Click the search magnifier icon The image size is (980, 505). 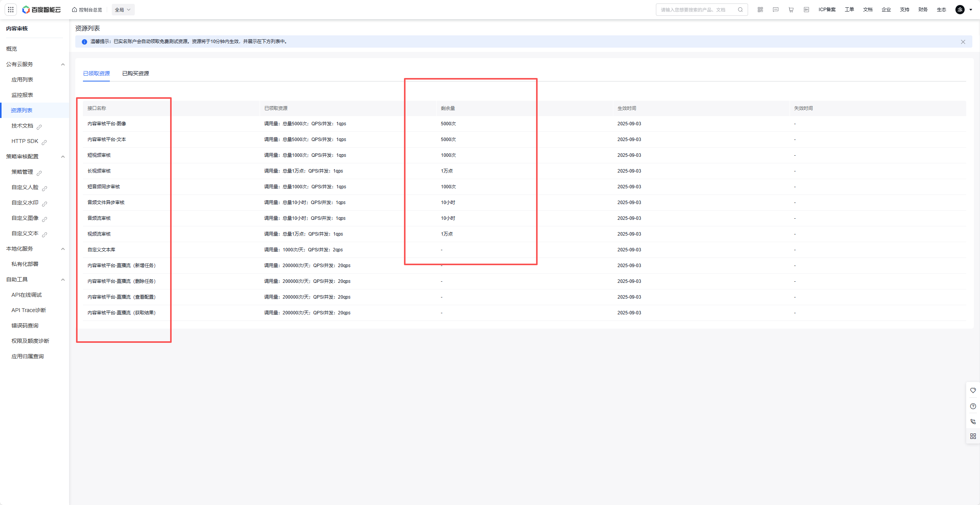tap(740, 10)
